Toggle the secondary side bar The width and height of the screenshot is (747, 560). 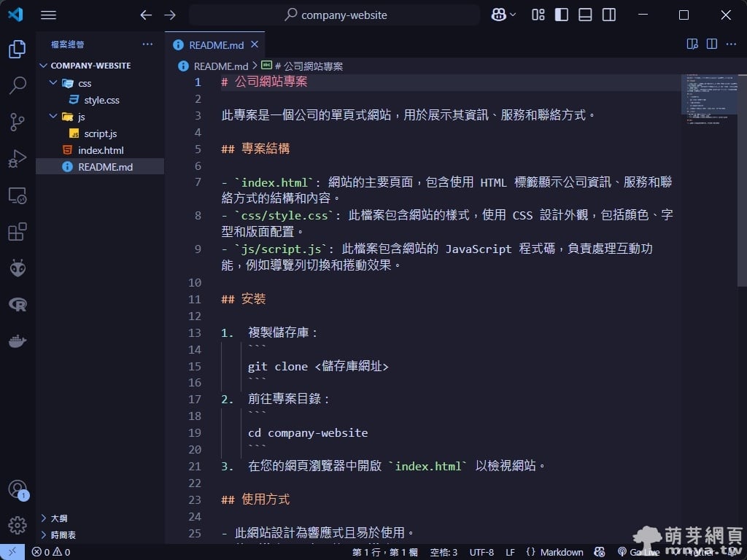point(609,15)
